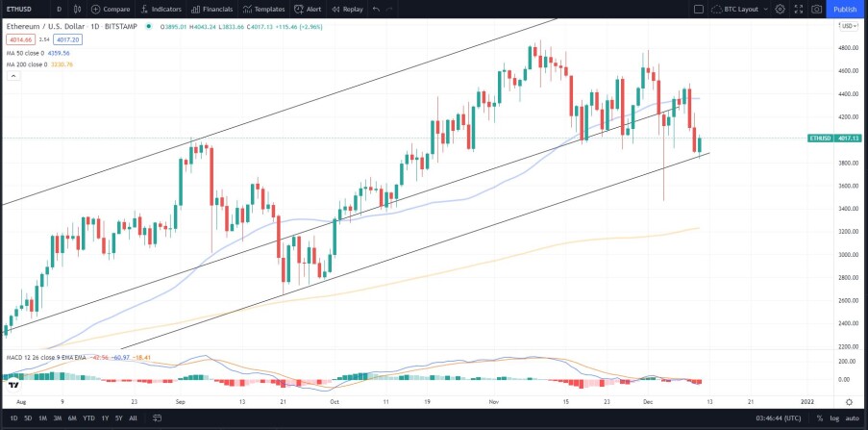The height and width of the screenshot is (430, 868).
Task: Start bar Replay mode
Action: [x=348, y=9]
